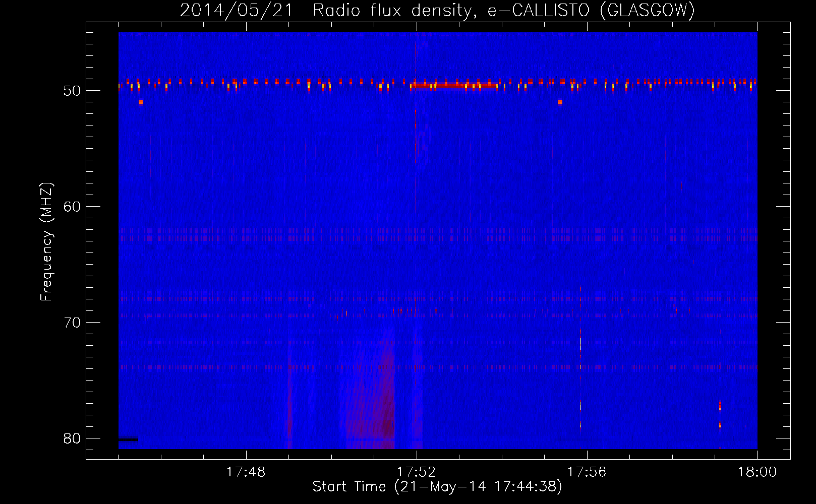Click the orange square marker below 50 MHz near 17:55
The image size is (816, 504).
pyautogui.click(x=560, y=102)
